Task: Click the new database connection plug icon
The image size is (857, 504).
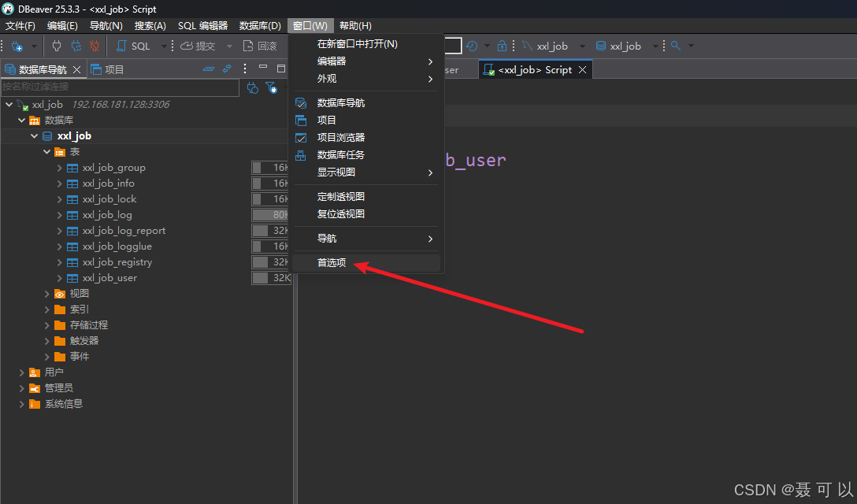Action: pos(17,46)
